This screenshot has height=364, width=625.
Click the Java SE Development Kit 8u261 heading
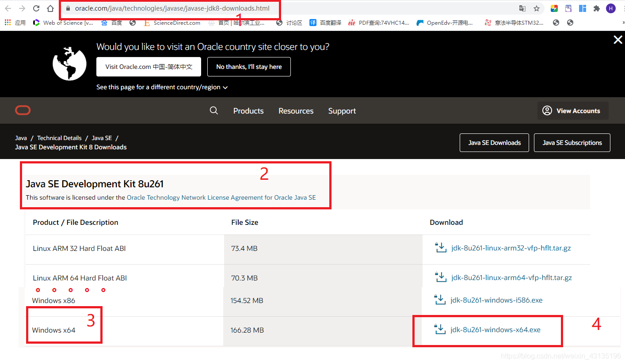click(95, 184)
